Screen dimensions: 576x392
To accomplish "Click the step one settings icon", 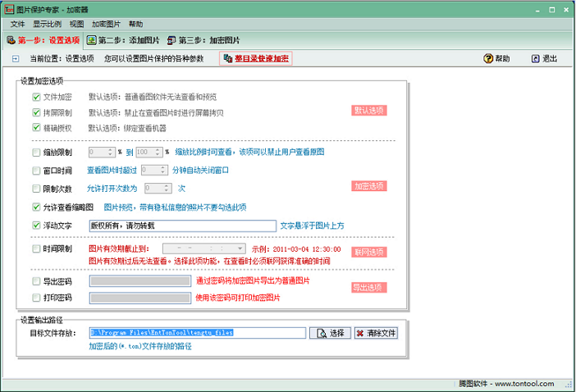I will 11,40.
